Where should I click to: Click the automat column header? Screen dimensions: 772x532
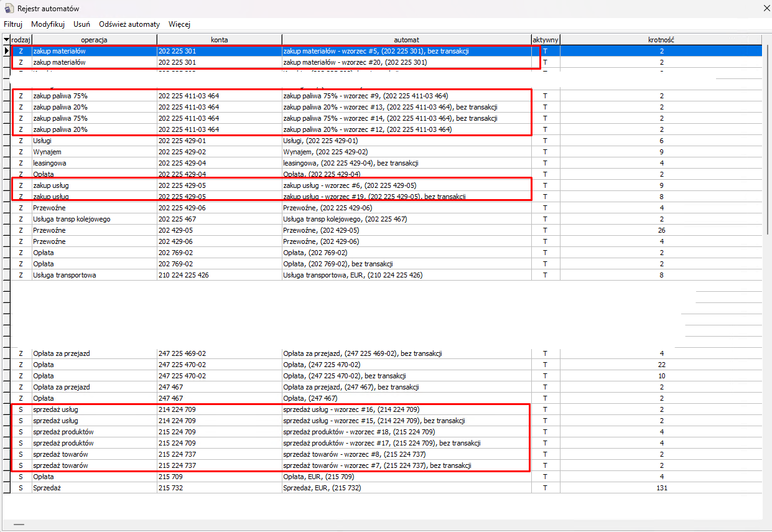click(x=406, y=40)
